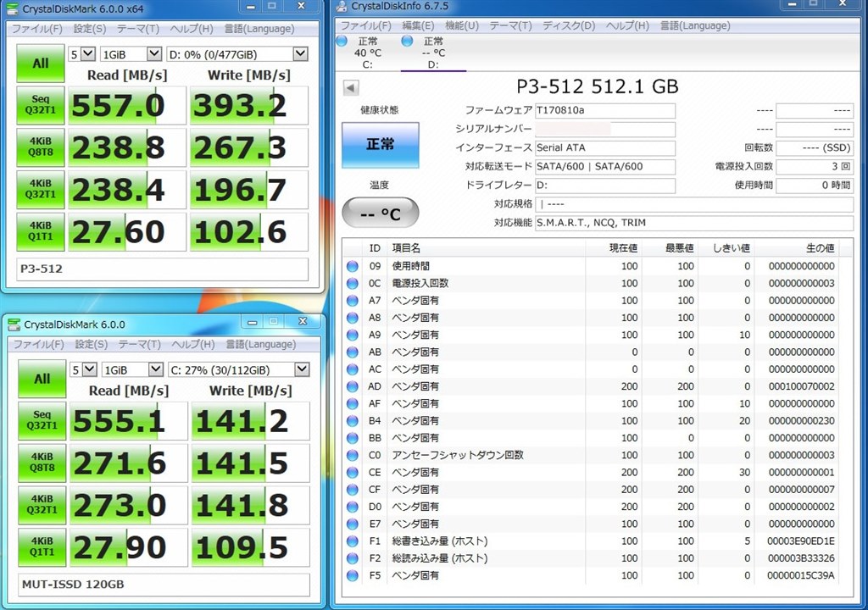Open 1GiB test size dropdown in upper CrystalDiskMark

154,53
